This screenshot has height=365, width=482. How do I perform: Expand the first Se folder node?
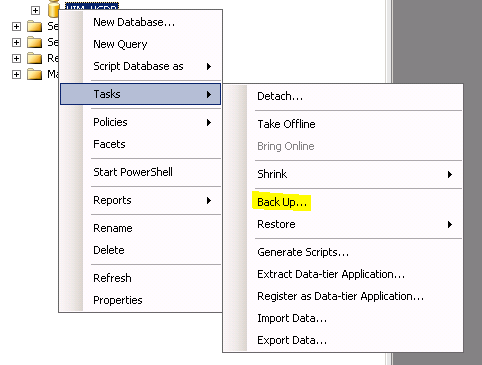coord(16,26)
